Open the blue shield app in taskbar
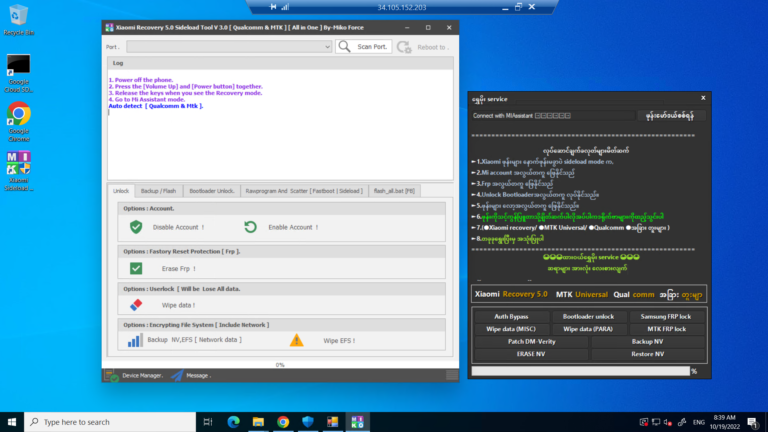 [308, 422]
